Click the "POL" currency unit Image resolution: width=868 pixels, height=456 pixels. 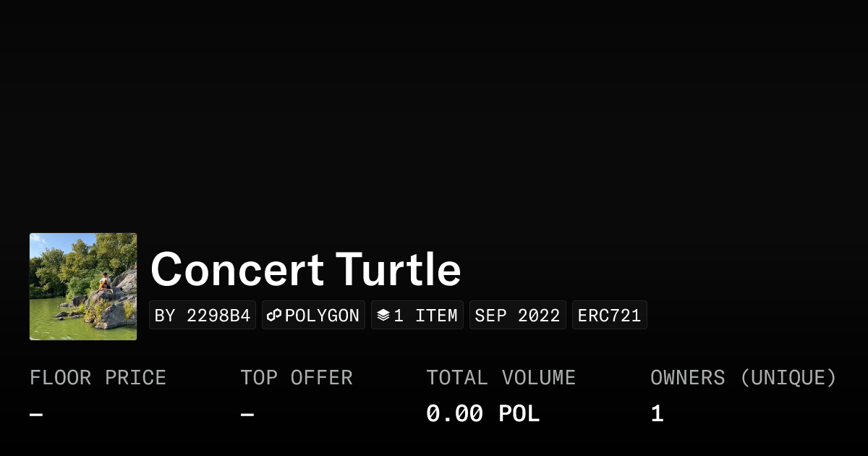pos(519,414)
